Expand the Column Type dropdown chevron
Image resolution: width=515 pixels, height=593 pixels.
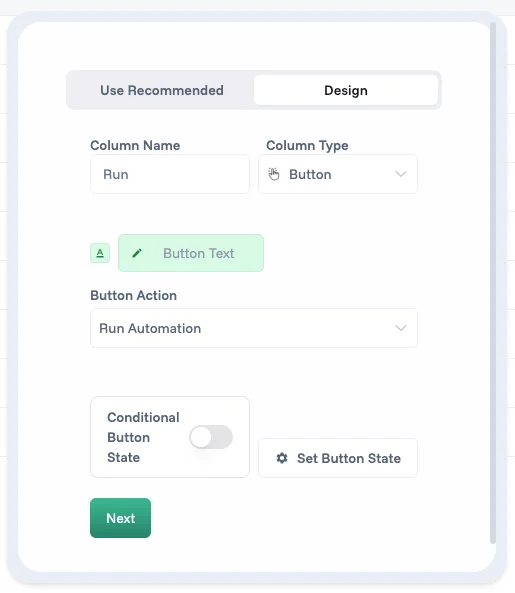(400, 174)
